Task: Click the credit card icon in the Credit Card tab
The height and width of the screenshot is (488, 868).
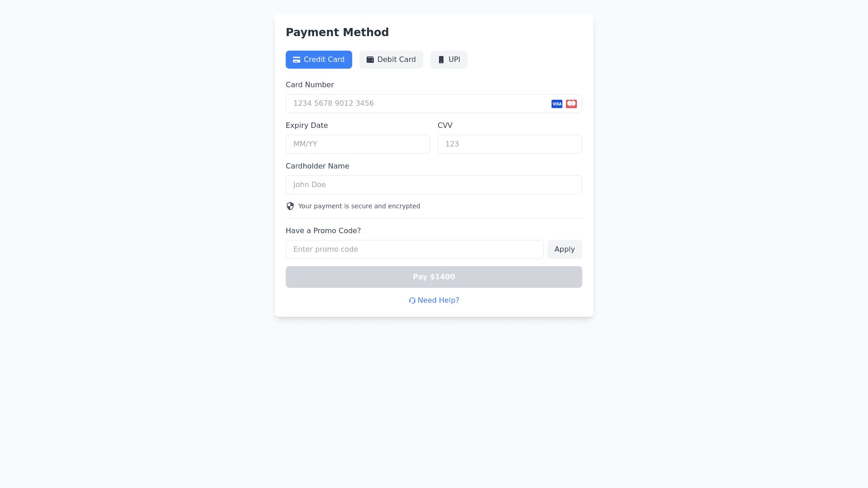Action: (x=297, y=60)
